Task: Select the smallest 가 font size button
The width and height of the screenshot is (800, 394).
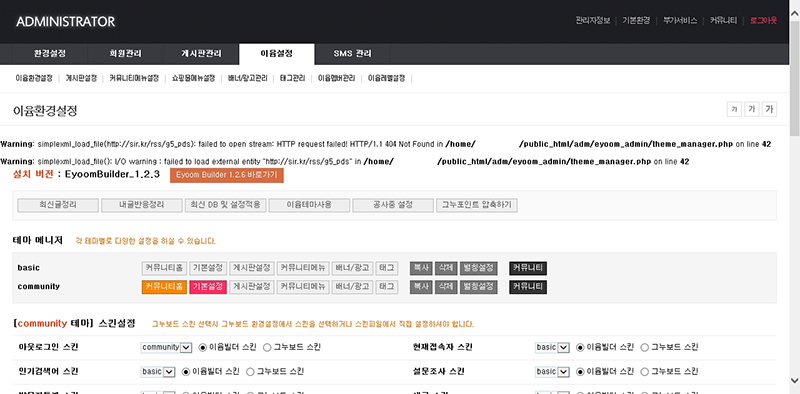Action: (734, 109)
